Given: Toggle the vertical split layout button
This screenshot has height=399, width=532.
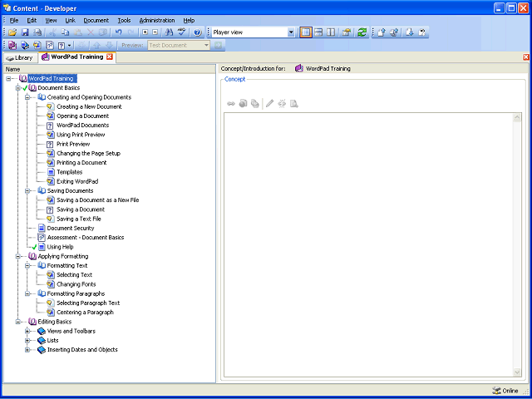Looking at the screenshot, I should 331,32.
